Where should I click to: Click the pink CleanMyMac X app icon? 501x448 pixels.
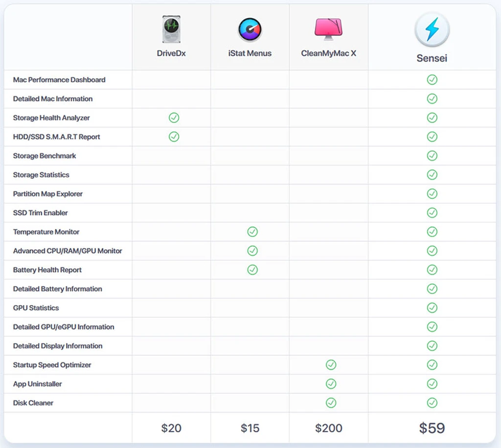pyautogui.click(x=328, y=29)
